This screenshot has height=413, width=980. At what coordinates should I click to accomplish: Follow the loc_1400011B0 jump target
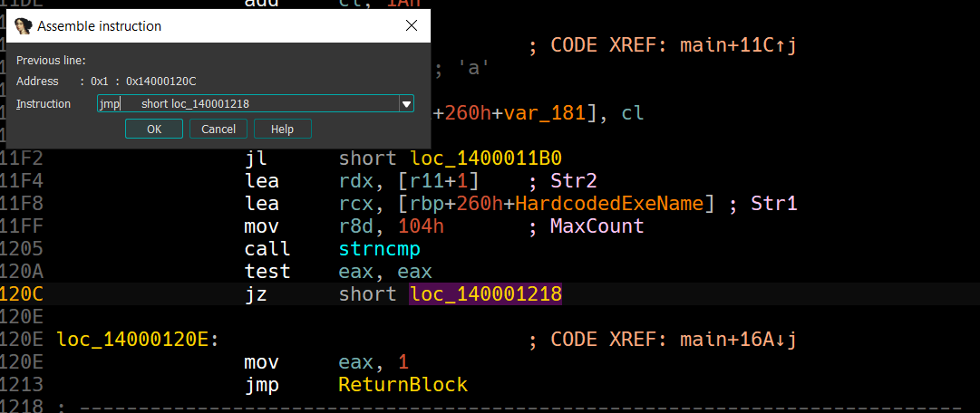coord(485,158)
